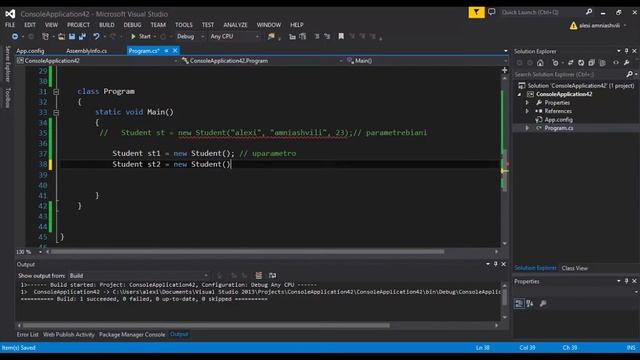Collapse the Main() method code region
The image size is (640, 360).
[56, 112]
